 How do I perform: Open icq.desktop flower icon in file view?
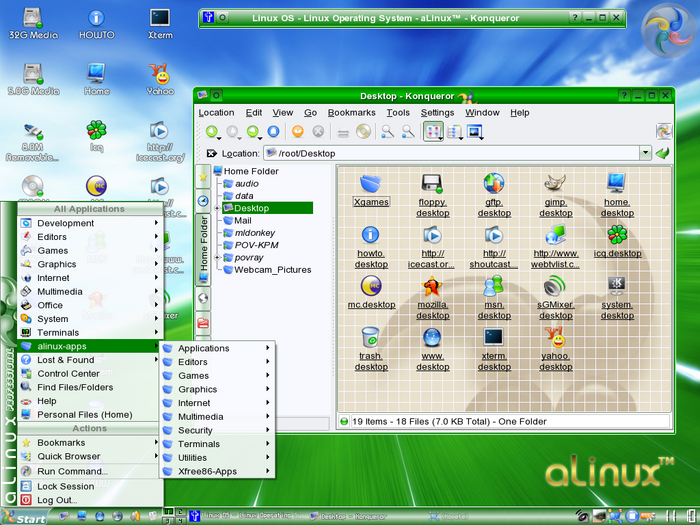[617, 242]
